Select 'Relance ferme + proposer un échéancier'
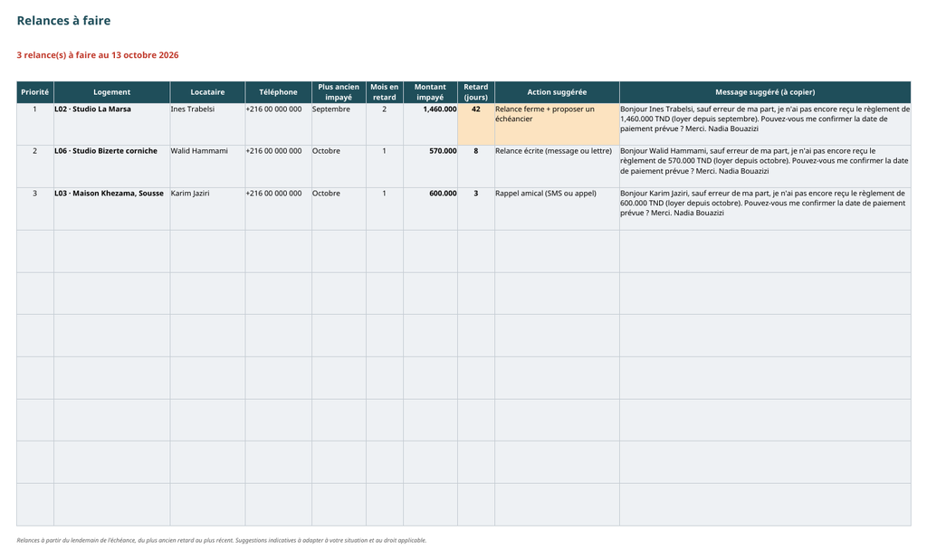This screenshot has height=560, width=927. [x=557, y=125]
